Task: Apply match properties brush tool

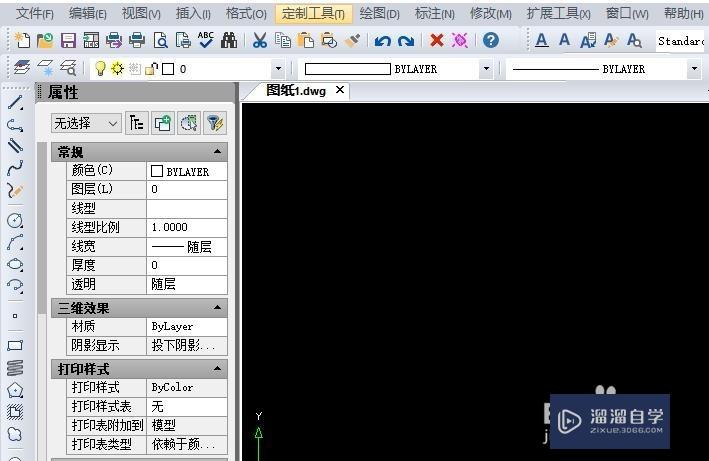Action: tap(352, 41)
